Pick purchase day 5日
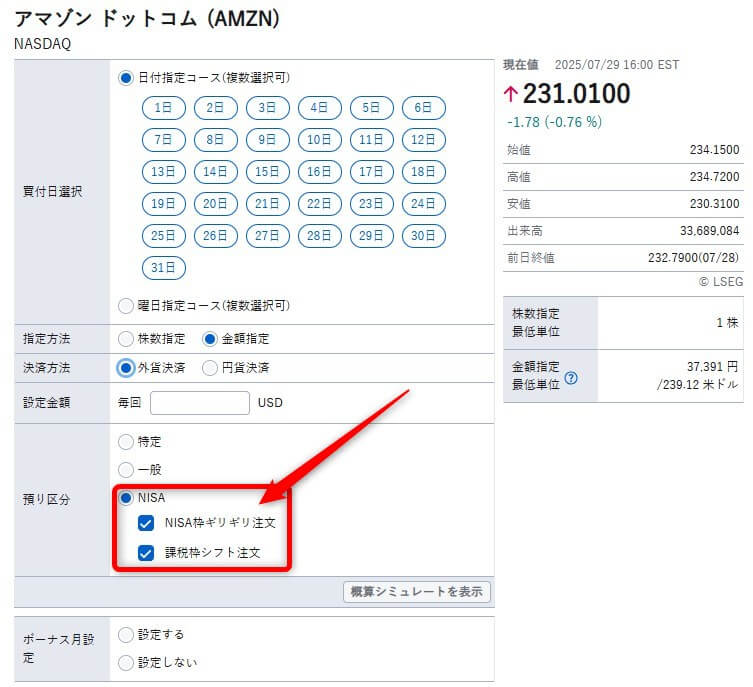753x687 pixels. click(x=372, y=108)
